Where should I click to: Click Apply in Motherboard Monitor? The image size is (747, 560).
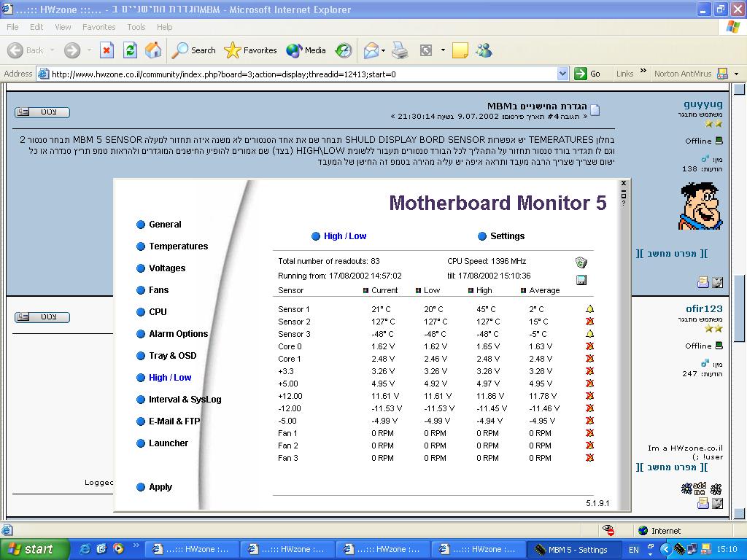point(154,487)
